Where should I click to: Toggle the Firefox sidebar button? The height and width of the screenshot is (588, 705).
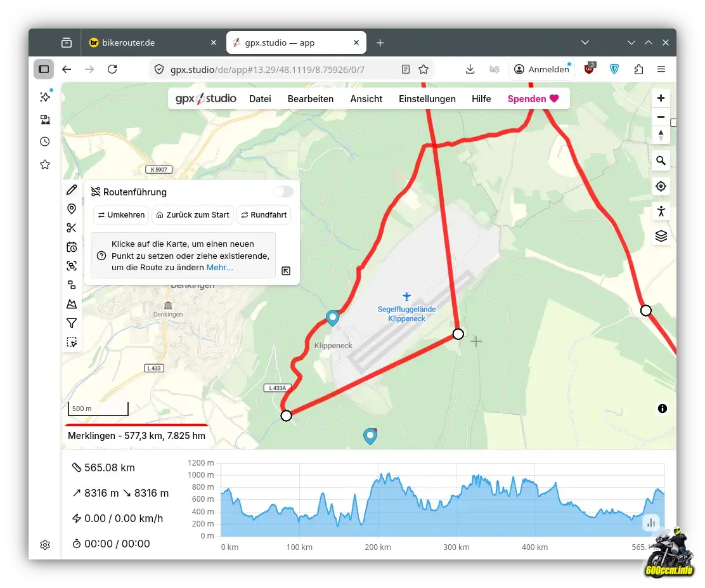click(44, 69)
